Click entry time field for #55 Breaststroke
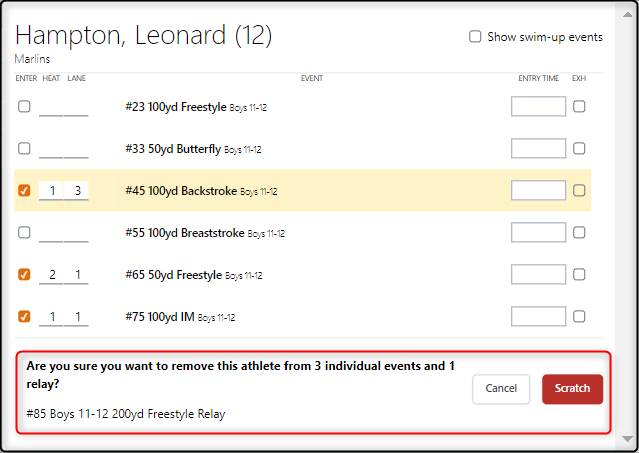 [x=538, y=232]
